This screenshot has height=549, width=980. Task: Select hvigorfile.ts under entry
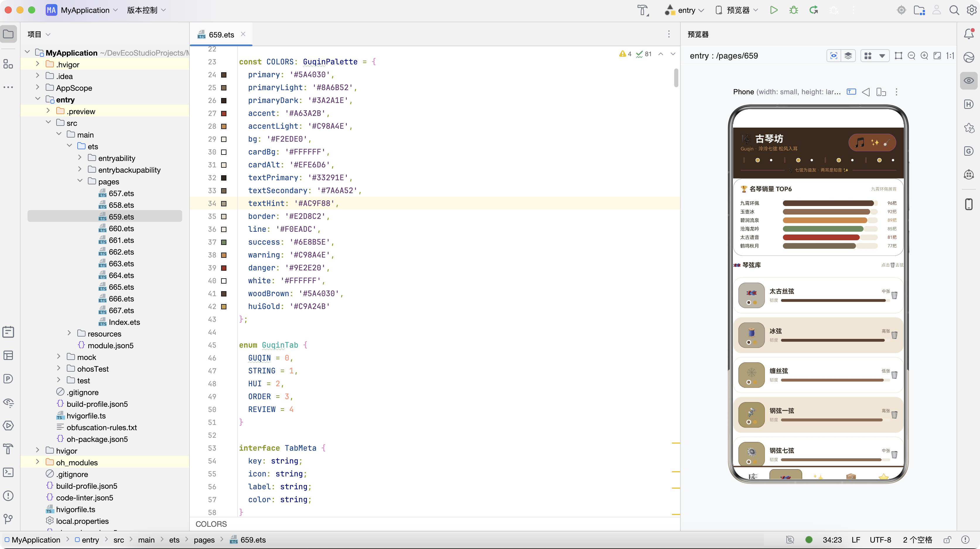[81, 416]
